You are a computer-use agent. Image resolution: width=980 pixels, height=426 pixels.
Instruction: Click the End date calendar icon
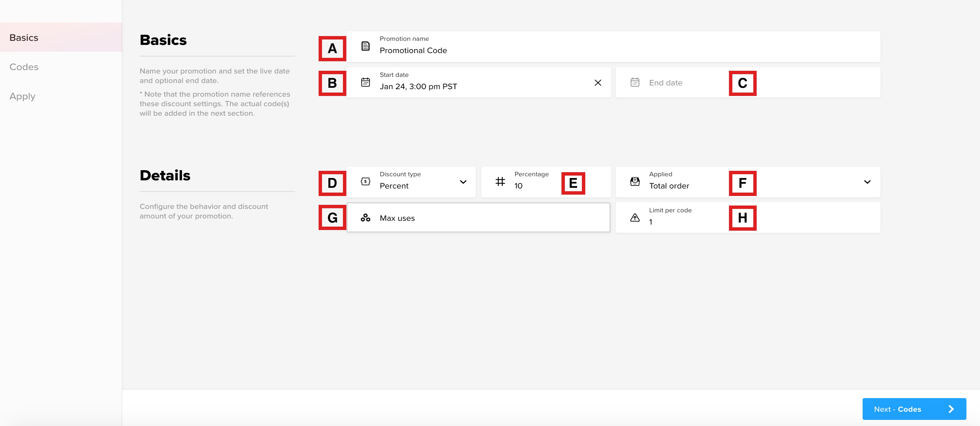pyautogui.click(x=635, y=82)
